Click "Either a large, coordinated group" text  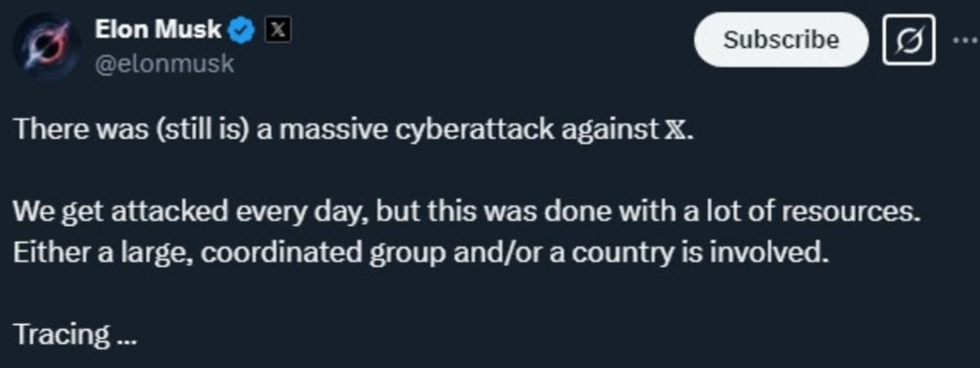(x=186, y=253)
